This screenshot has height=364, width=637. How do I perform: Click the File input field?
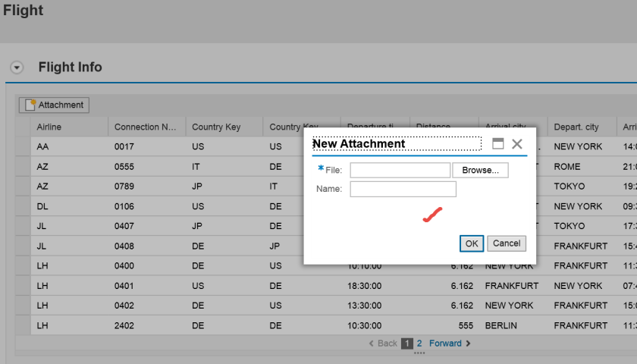click(400, 171)
